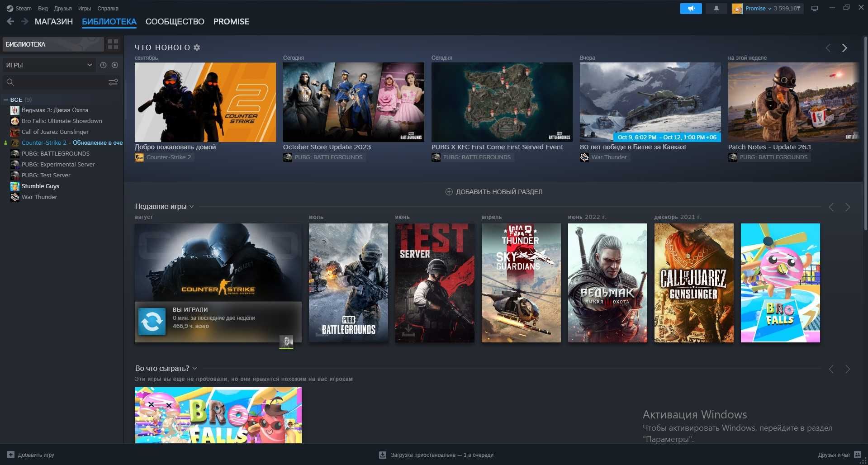This screenshot has width=868, height=465.
Task: Filter by ready-to-play games icon
Action: click(x=115, y=65)
